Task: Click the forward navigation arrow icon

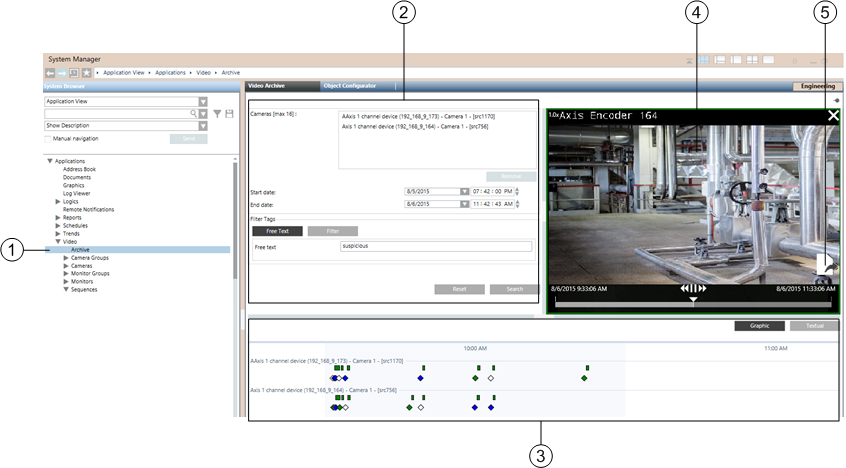Action: point(63,73)
